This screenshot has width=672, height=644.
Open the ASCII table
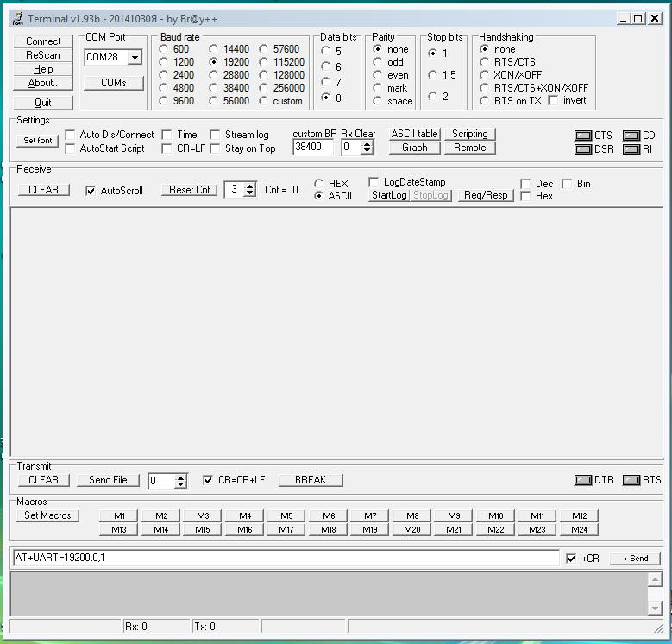tap(414, 134)
